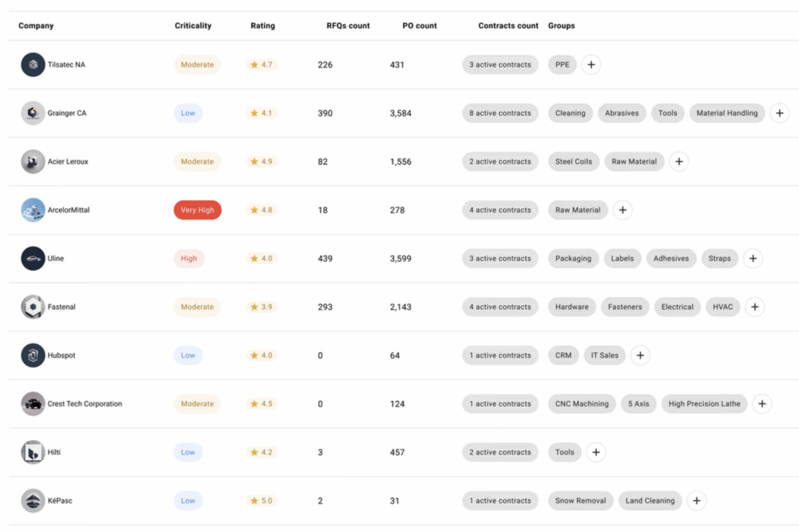799x532 pixels.
Task: Open the Crest Tech Corporation company name
Action: 85,404
